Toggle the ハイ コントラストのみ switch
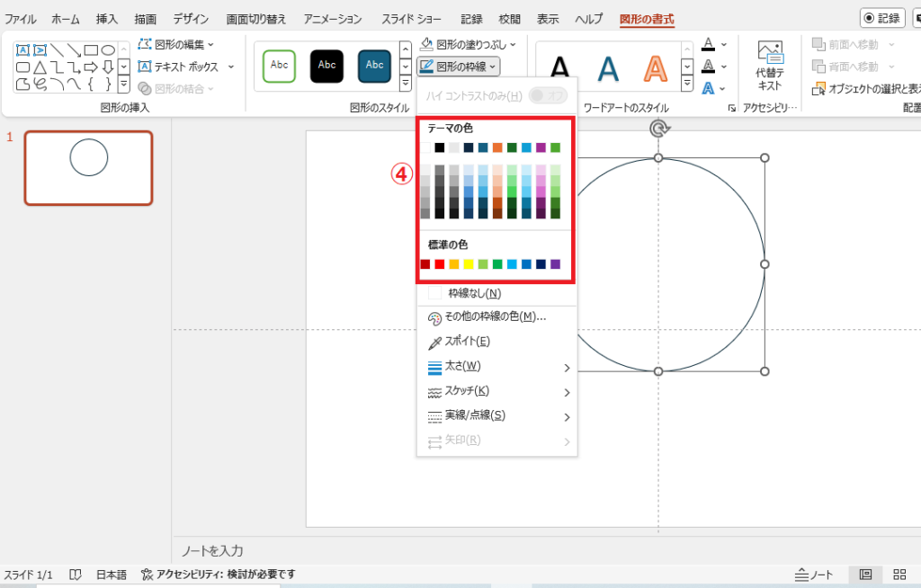This screenshot has height=588, width=921. click(x=548, y=95)
